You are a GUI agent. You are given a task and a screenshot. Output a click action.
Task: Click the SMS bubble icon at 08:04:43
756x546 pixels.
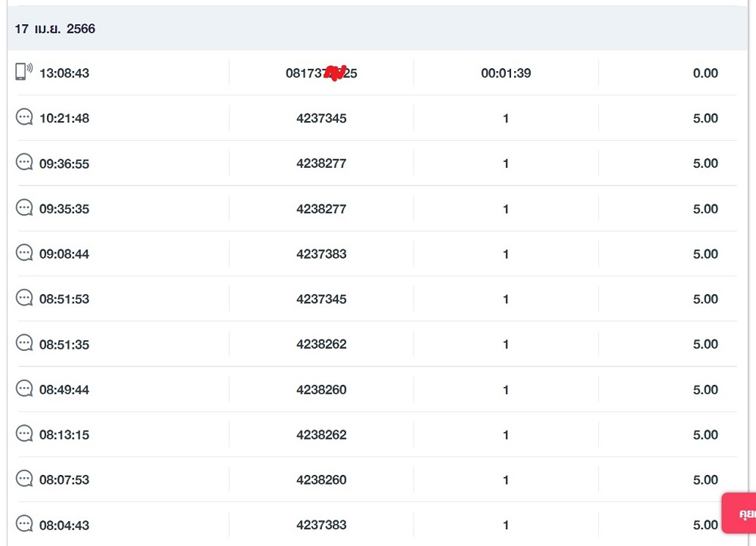click(x=25, y=524)
